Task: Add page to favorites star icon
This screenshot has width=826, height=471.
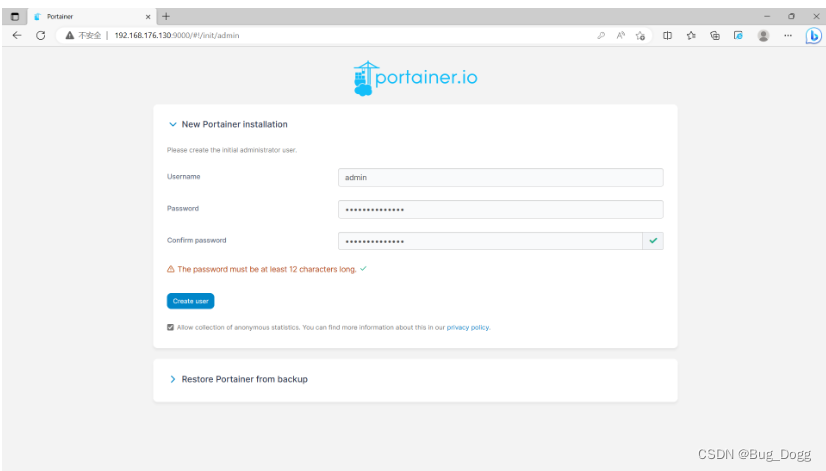Action: (640, 35)
